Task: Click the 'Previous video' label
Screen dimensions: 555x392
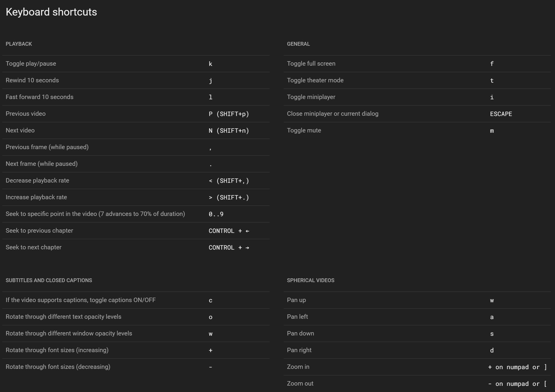Action: [x=26, y=114]
